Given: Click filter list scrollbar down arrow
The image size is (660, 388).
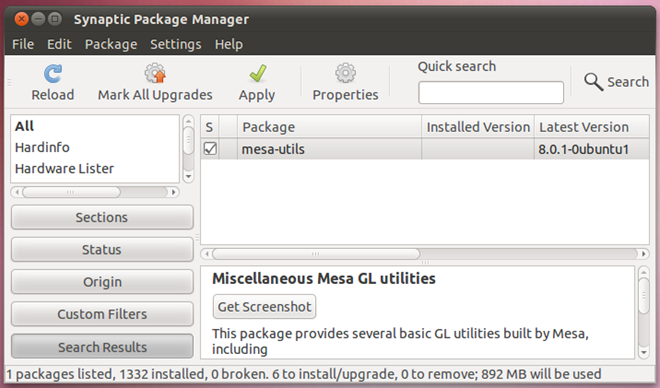Looking at the screenshot, I should [189, 177].
